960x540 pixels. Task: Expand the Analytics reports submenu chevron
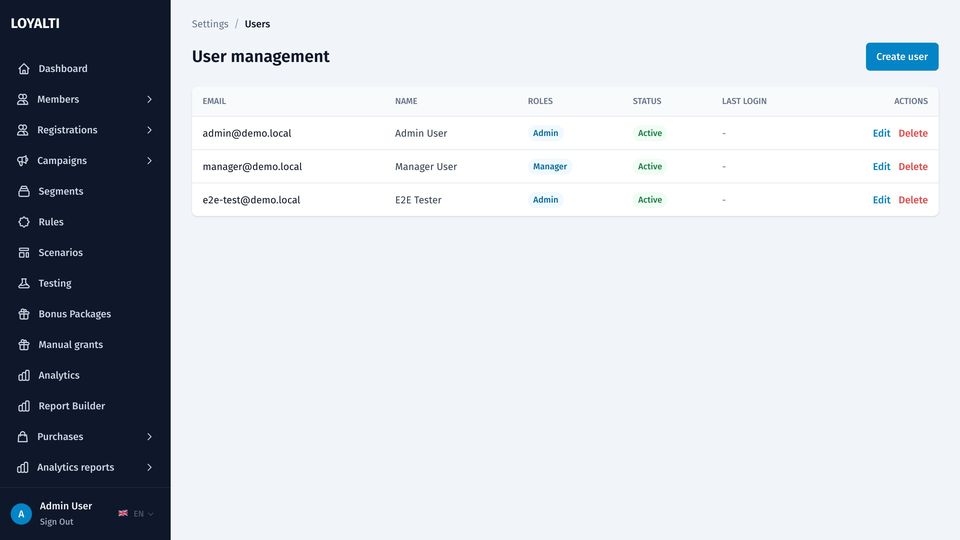tap(149, 467)
